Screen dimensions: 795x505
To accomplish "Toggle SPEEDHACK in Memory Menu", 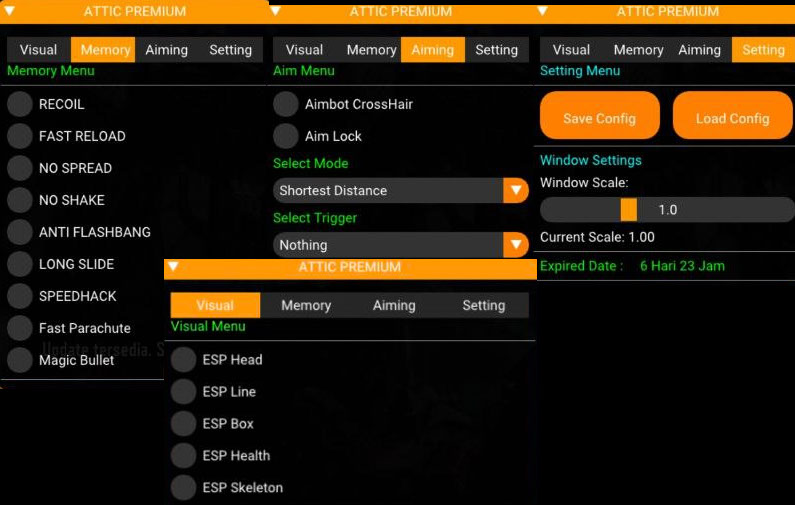I will (20, 296).
